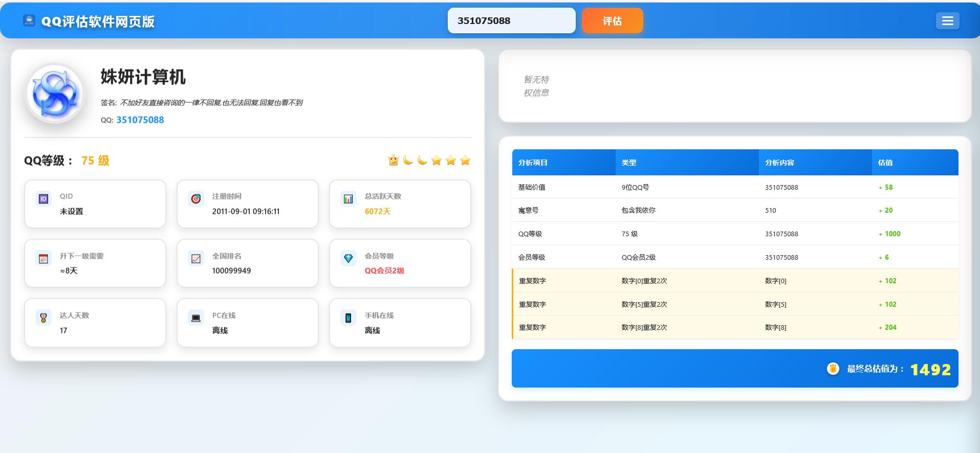Select the QQ等级 row in analysis table

[735, 234]
